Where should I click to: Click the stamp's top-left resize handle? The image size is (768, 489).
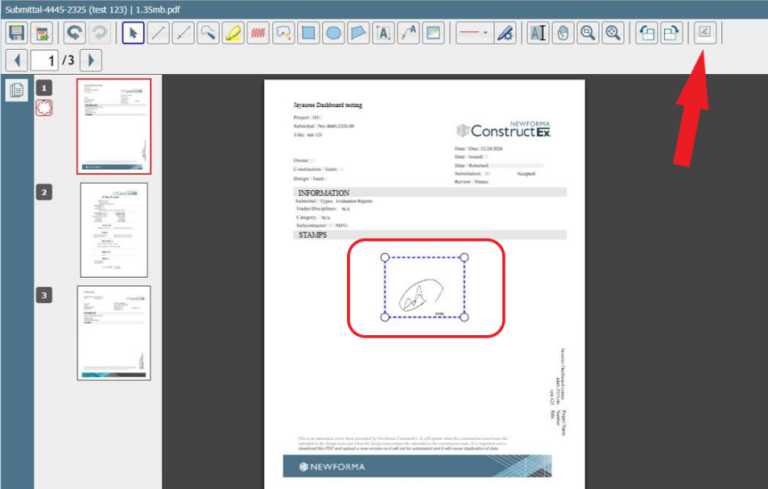[x=385, y=257]
